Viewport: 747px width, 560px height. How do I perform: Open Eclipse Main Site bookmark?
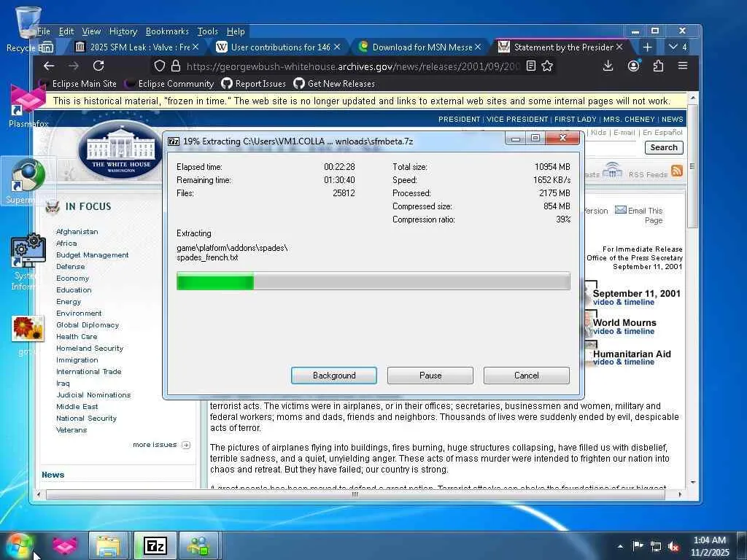[78, 84]
